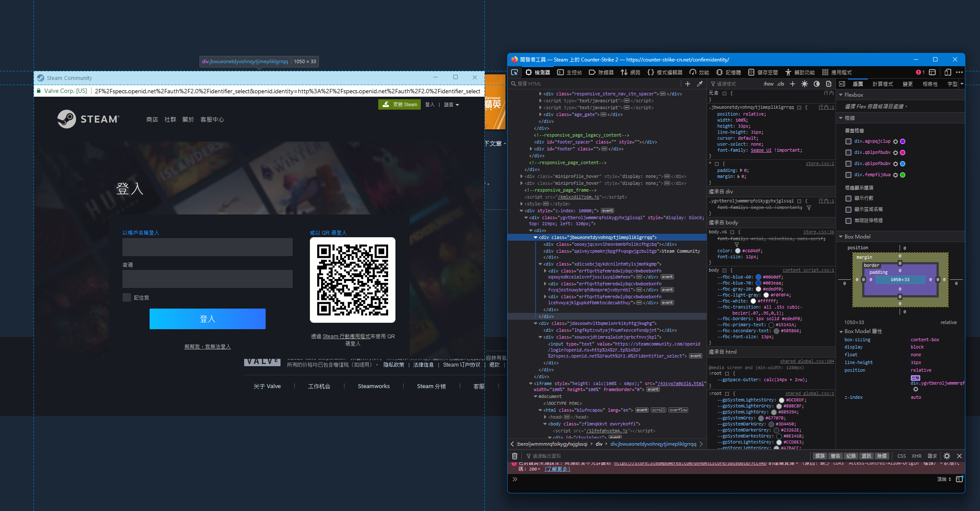Open 語言 language dropdown in Steam window
980x511 pixels.
(x=451, y=105)
